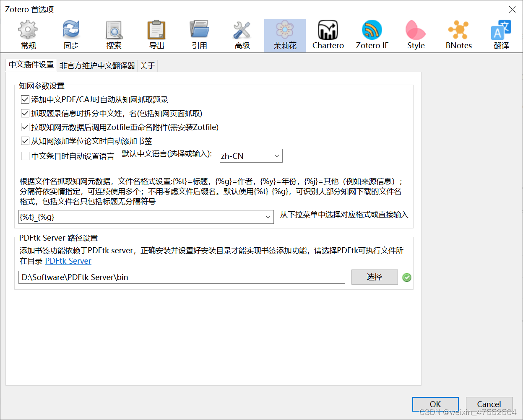Image resolution: width=523 pixels, height=420 pixels.
Task: Open the 引用 cite preferences pane
Action: coord(199,35)
